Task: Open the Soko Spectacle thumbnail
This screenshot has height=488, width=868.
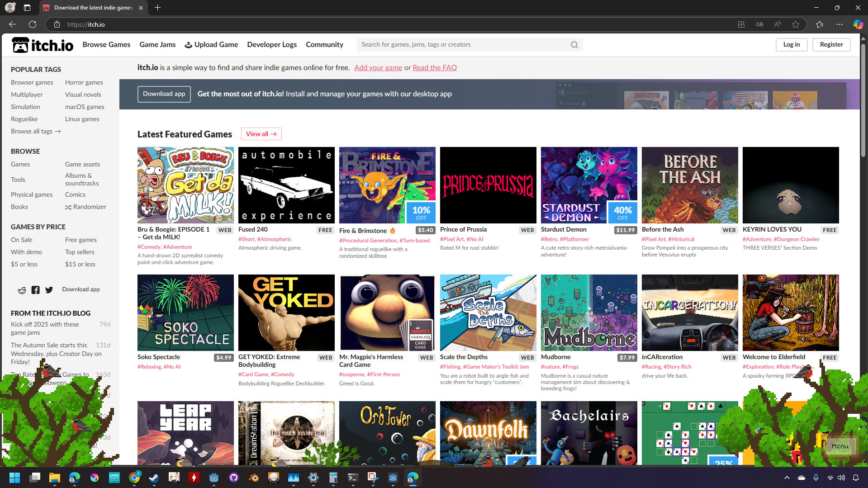Action: (x=185, y=313)
